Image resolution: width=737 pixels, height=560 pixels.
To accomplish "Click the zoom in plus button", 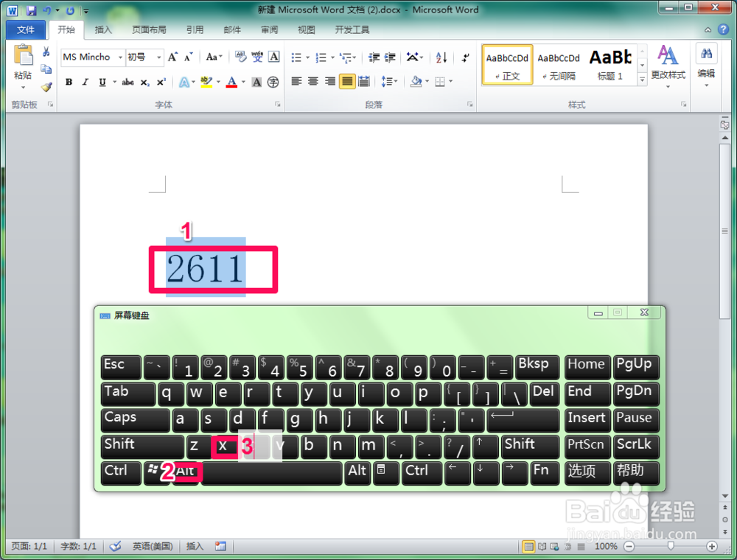I will pyautogui.click(x=712, y=546).
